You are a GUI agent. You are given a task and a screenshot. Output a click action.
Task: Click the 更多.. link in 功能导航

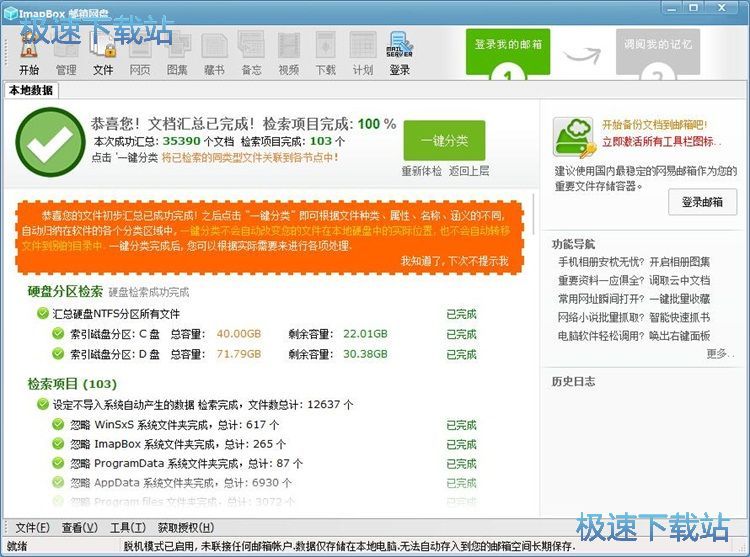click(720, 354)
